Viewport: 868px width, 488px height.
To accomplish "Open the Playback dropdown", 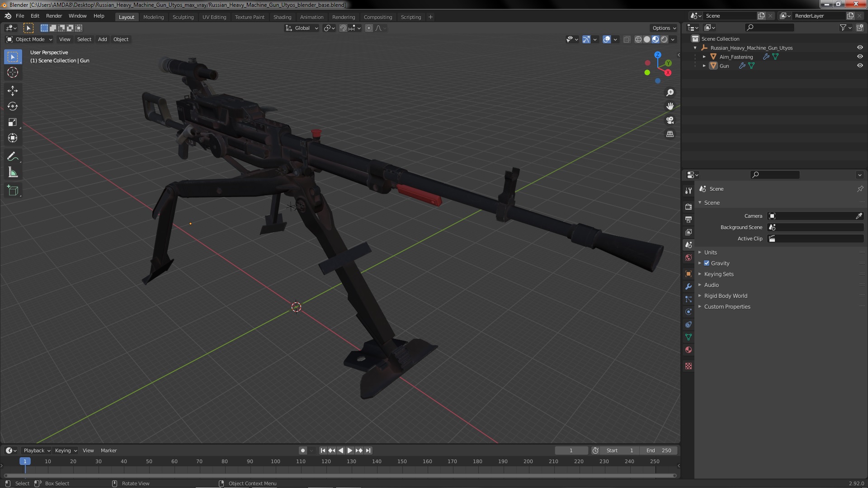I will [37, 450].
